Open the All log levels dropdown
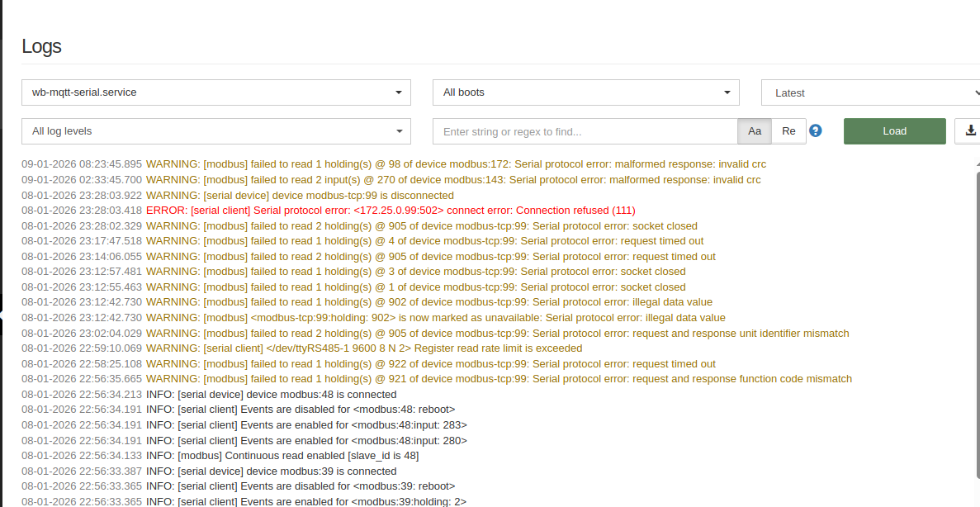The height and width of the screenshot is (507, 980). (x=216, y=131)
